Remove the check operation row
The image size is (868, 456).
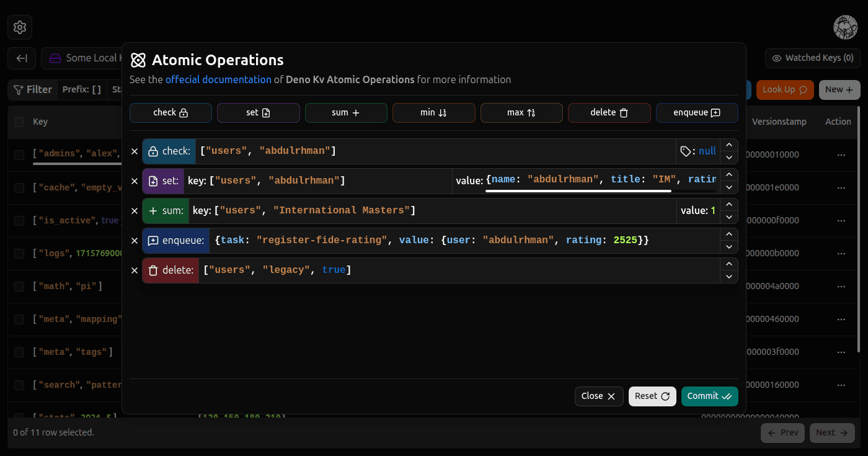[x=135, y=151]
